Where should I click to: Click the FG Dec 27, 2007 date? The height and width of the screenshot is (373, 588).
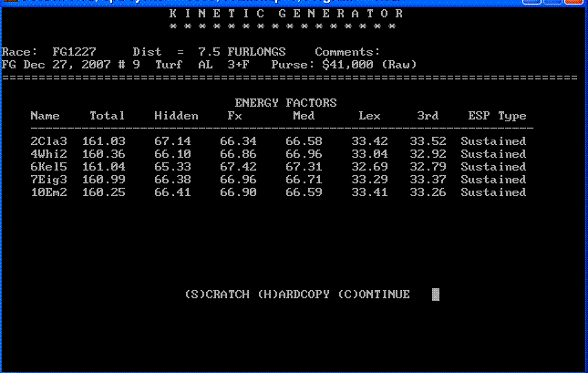pyautogui.click(x=56, y=65)
